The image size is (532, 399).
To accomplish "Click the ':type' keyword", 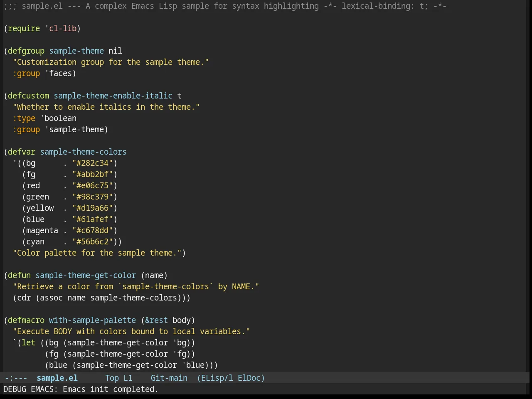I will [24, 118].
